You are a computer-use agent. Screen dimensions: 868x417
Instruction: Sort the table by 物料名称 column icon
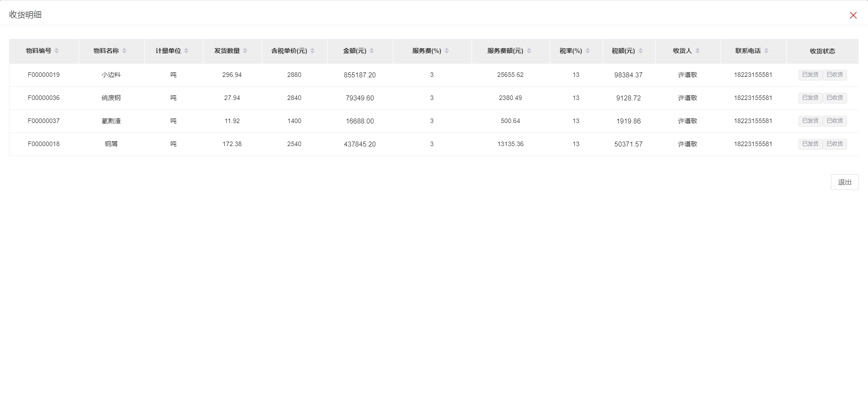(x=124, y=51)
